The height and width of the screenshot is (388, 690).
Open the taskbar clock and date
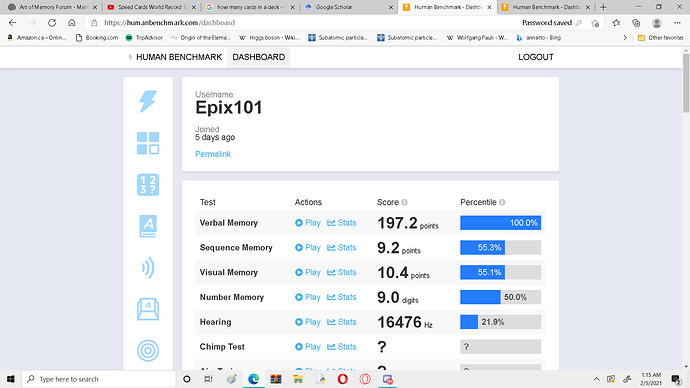[651, 379]
